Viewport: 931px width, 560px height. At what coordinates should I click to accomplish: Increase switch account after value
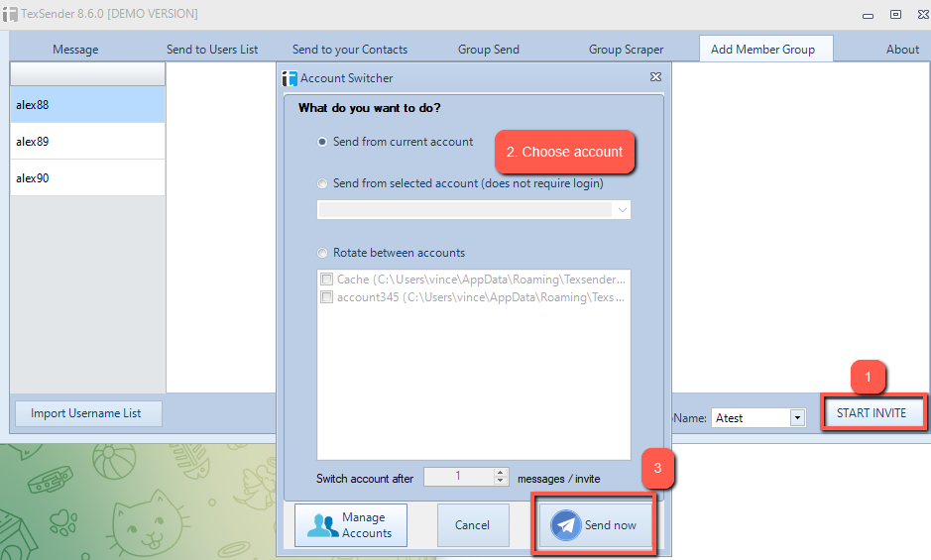click(x=501, y=472)
